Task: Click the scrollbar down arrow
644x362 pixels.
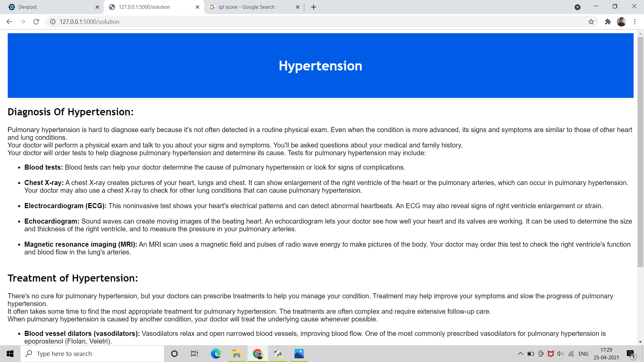Action: click(640, 342)
